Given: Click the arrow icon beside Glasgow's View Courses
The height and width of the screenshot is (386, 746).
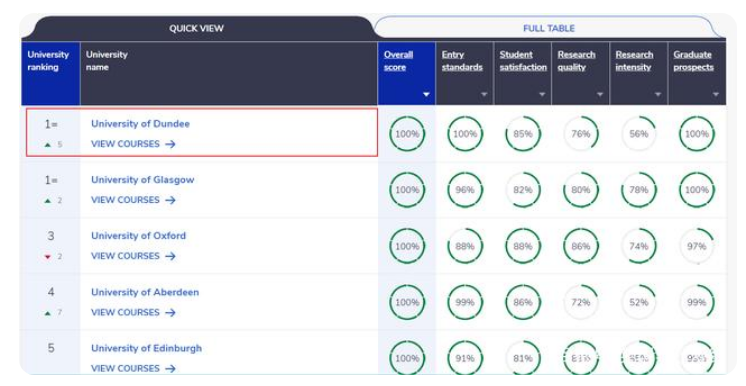Looking at the screenshot, I should pos(170,200).
